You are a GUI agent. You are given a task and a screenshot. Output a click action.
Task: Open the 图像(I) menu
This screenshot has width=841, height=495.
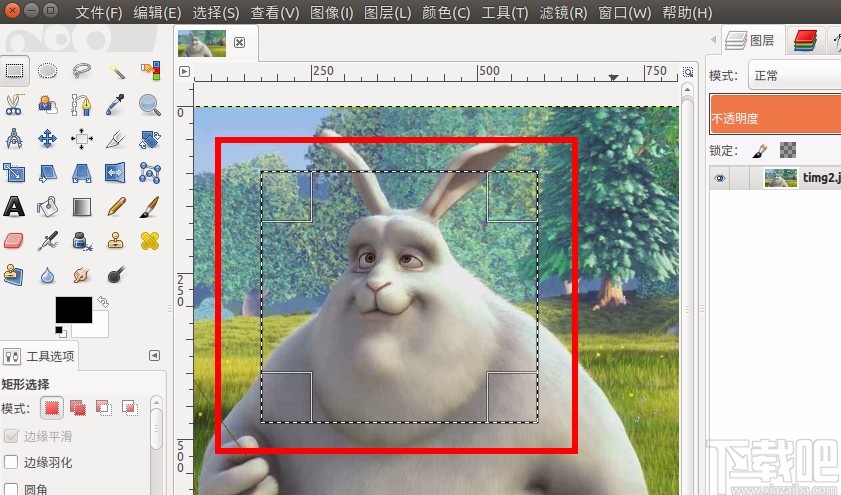[331, 12]
